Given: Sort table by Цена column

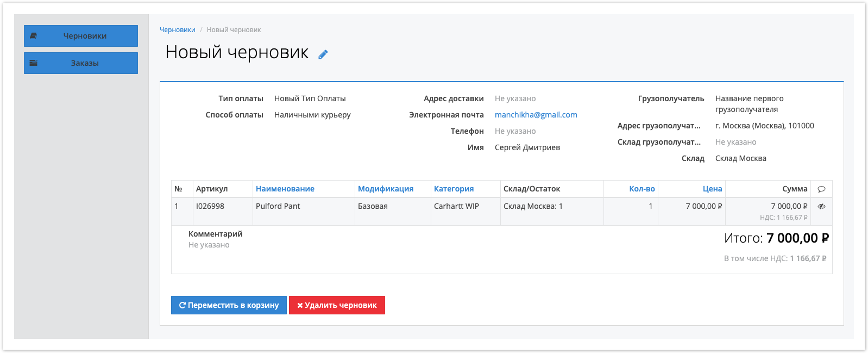Looking at the screenshot, I should coord(712,189).
